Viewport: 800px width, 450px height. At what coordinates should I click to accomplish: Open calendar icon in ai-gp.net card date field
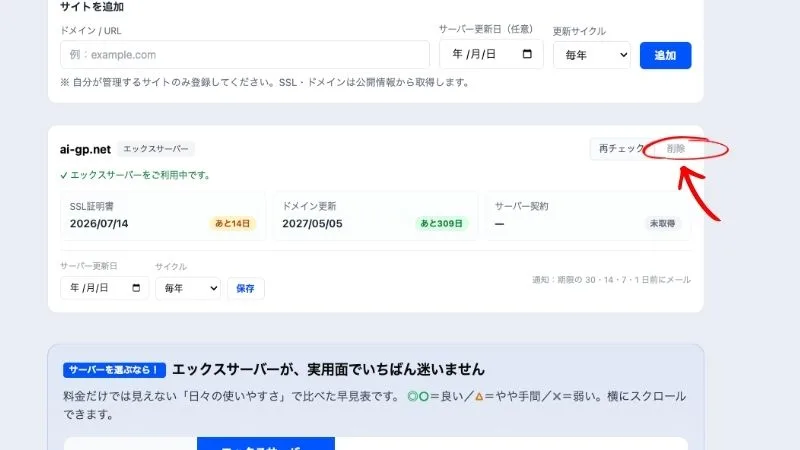136,288
